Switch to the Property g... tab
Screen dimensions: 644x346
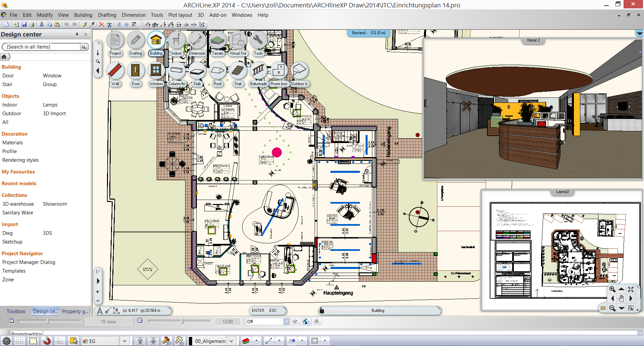(75, 311)
